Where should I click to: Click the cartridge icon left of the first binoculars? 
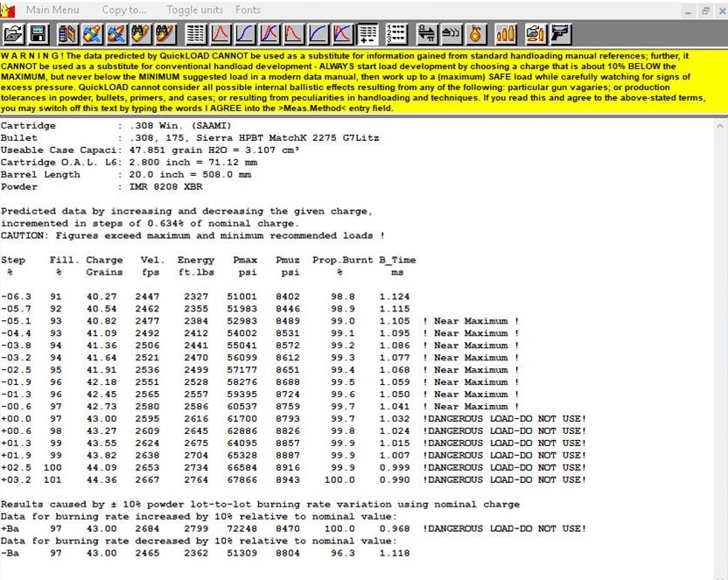point(116,34)
